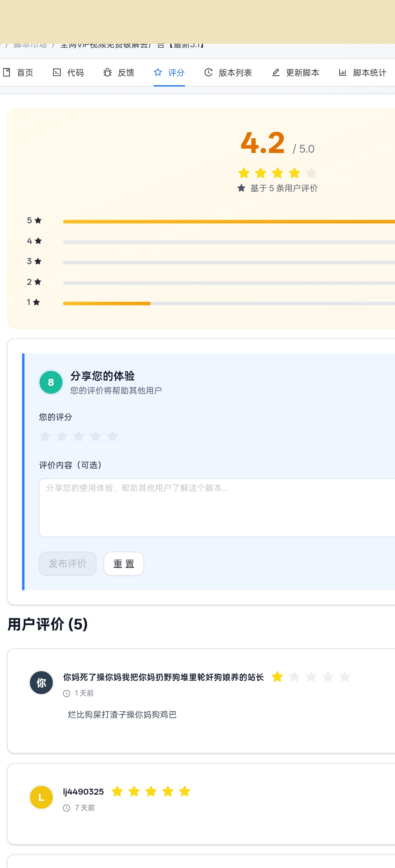Open the 反馈 feedback tab
The height and width of the screenshot is (868, 395).
(119, 72)
